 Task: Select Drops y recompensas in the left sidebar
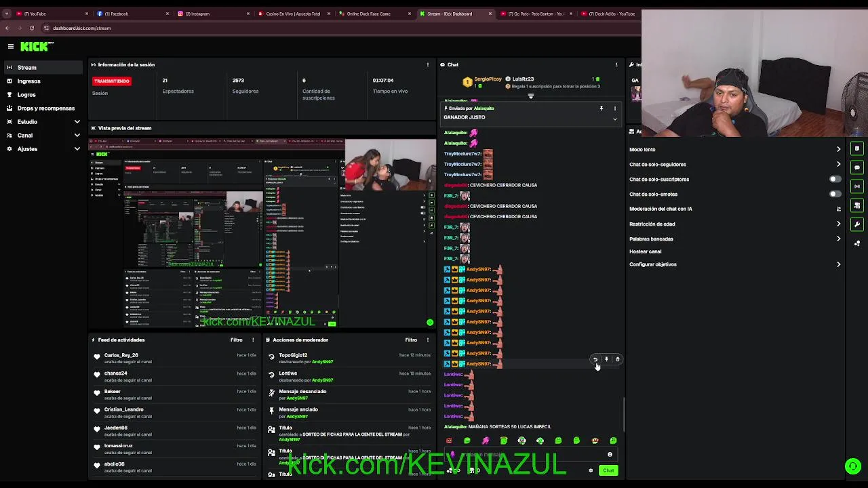pyautogui.click(x=44, y=108)
